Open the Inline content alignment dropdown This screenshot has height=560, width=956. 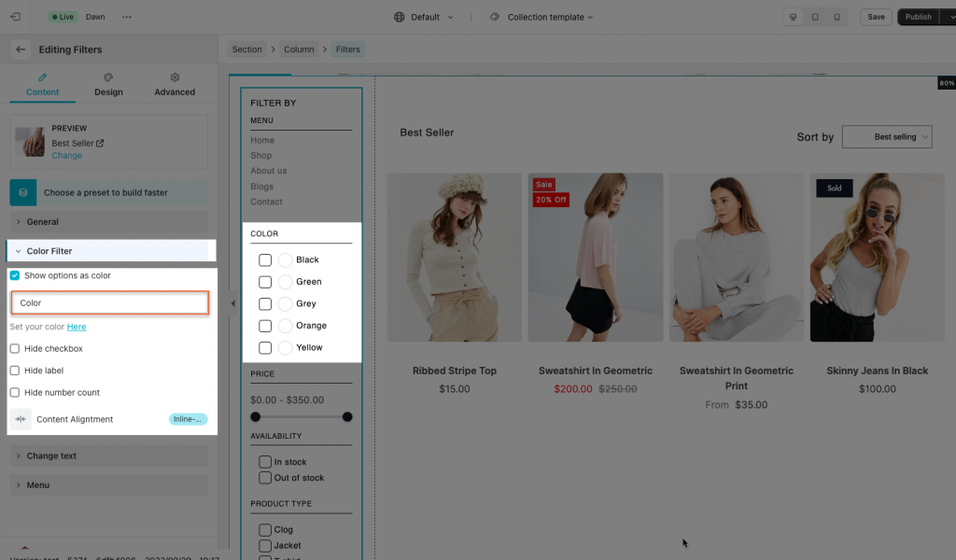click(188, 419)
